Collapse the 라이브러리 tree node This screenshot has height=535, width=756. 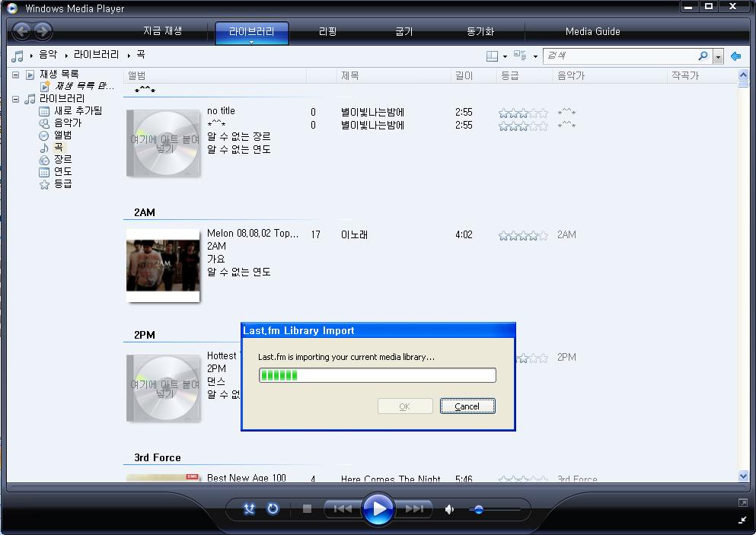[x=16, y=99]
